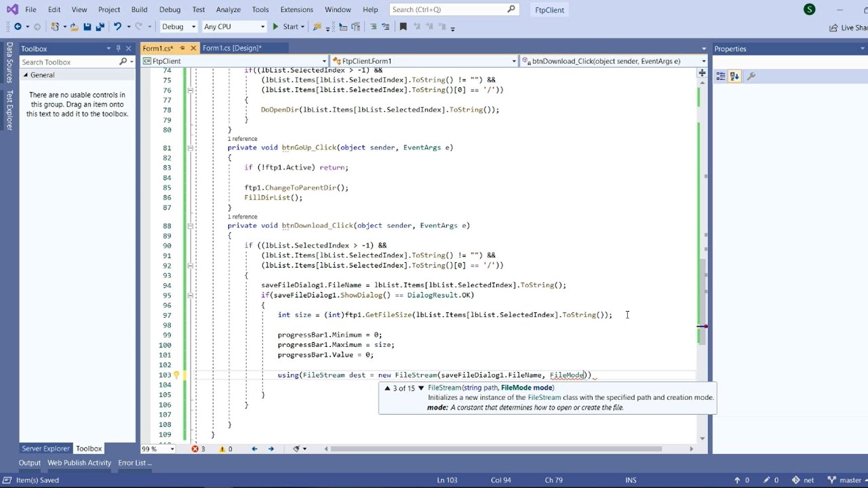The image size is (868, 488).
Task: Save the current file with the disk icon
Action: (x=87, y=26)
